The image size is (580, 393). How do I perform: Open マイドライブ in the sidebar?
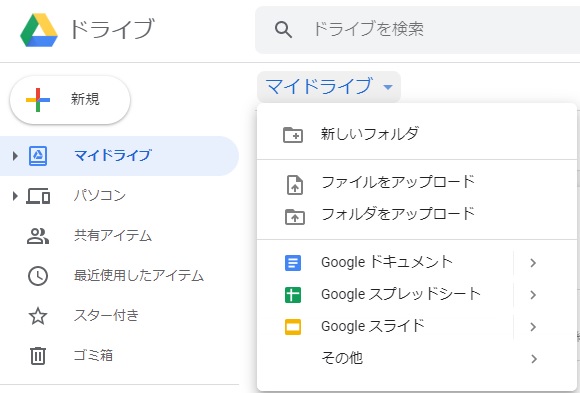(119, 156)
